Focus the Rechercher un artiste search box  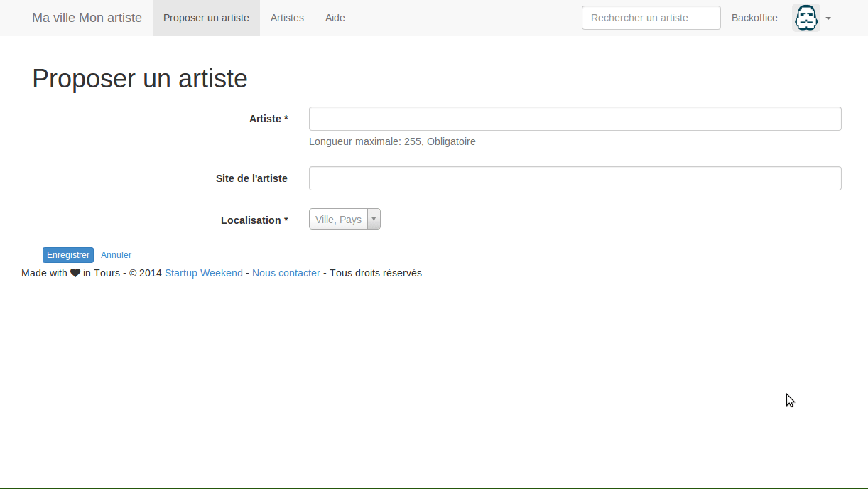coord(651,18)
